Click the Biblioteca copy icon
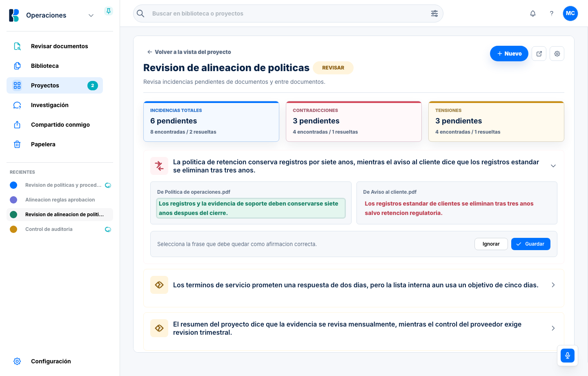Image resolution: width=588 pixels, height=376 pixels. point(17,66)
